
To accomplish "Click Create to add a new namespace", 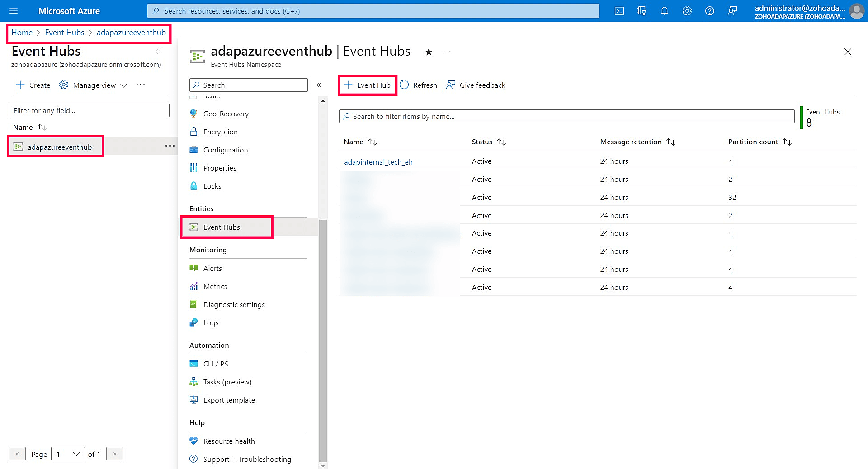I will click(32, 85).
